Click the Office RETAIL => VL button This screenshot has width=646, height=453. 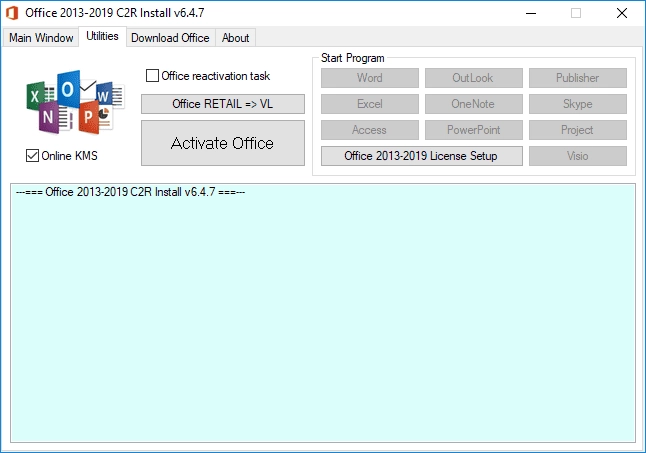click(x=223, y=104)
